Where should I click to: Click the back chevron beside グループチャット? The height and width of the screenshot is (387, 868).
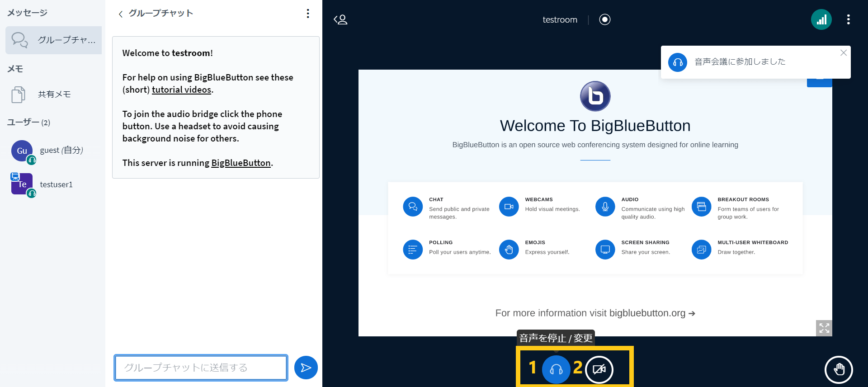tap(120, 14)
